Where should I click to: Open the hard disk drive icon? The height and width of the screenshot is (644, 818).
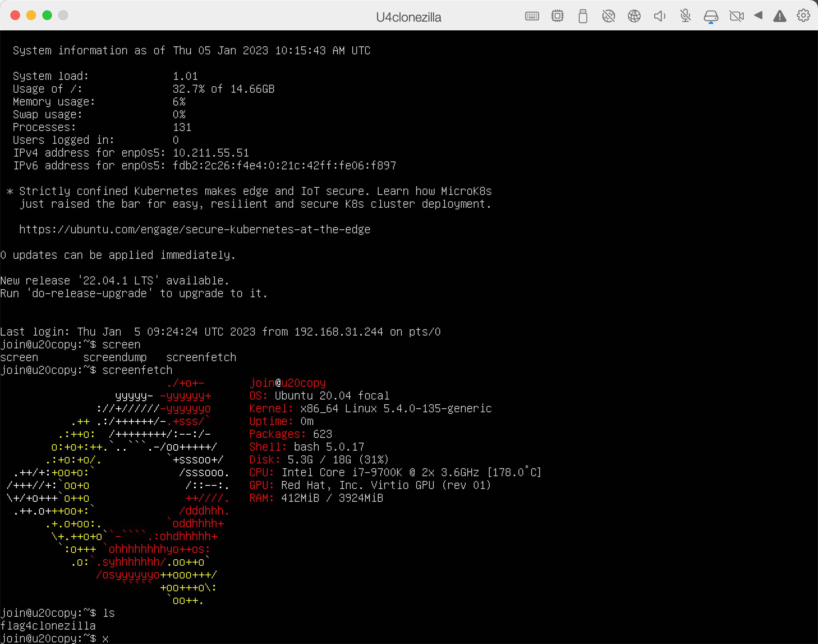(711, 16)
